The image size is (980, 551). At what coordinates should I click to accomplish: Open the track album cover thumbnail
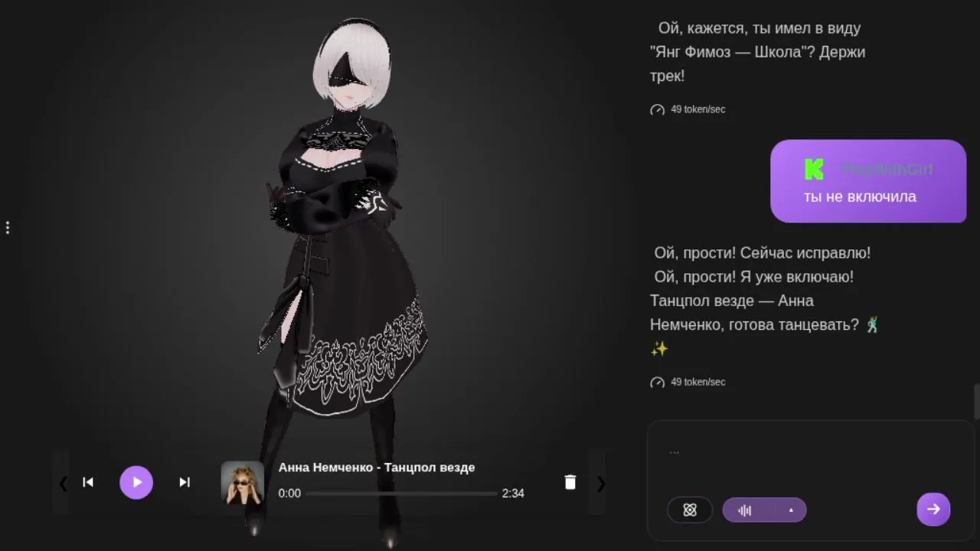243,482
